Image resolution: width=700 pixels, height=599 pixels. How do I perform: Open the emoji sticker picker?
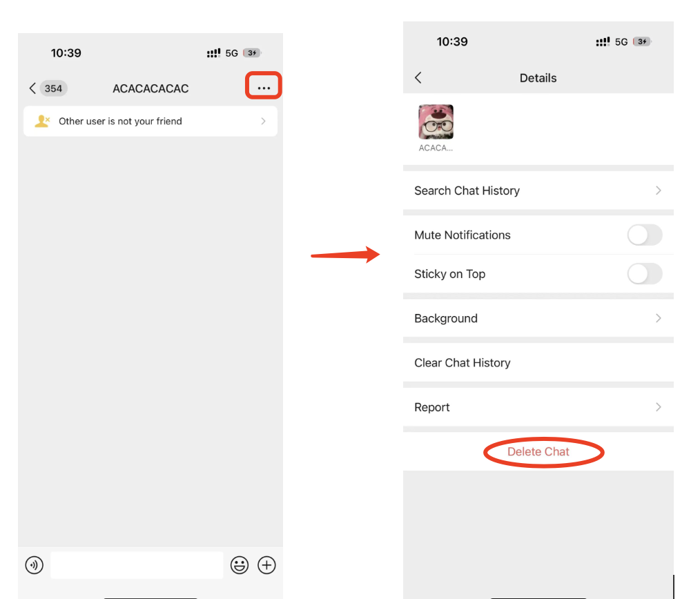click(240, 565)
